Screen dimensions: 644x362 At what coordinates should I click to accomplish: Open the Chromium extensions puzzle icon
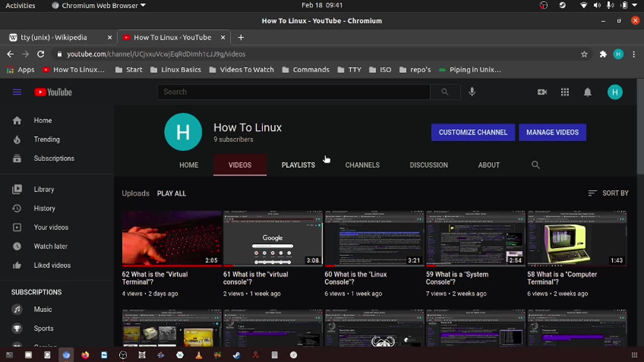click(603, 54)
